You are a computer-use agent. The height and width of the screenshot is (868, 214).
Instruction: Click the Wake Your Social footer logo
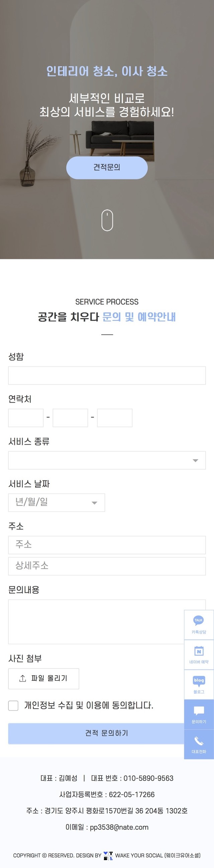pos(108,855)
